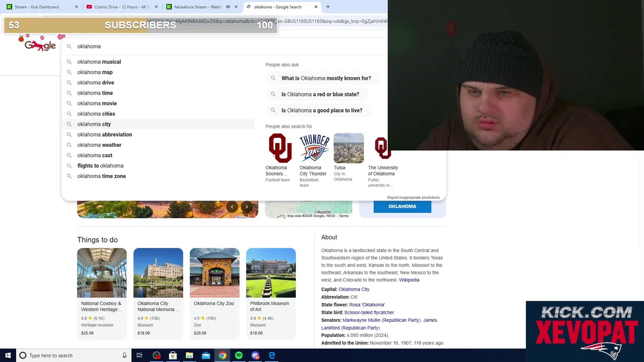The height and width of the screenshot is (362, 644).
Task: Open the Markwayne Mullin senator link
Action: [361, 320]
